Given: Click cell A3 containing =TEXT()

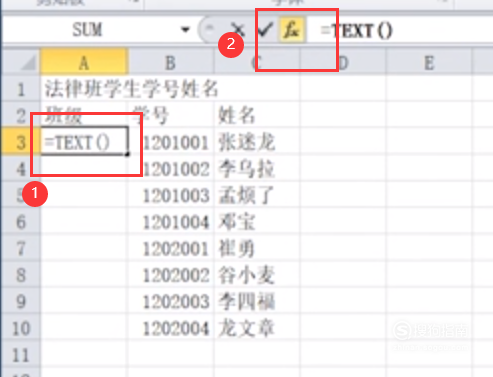Looking at the screenshot, I should tap(84, 141).
